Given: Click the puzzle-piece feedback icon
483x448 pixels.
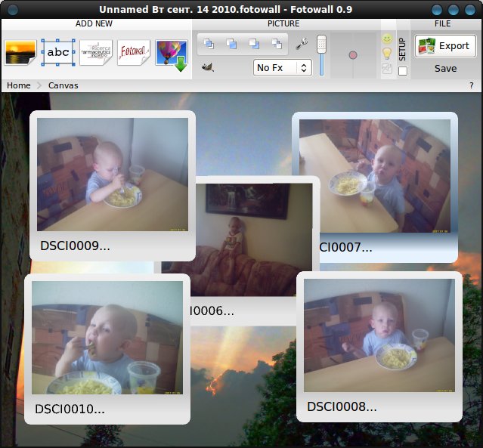Looking at the screenshot, I should point(387,68).
